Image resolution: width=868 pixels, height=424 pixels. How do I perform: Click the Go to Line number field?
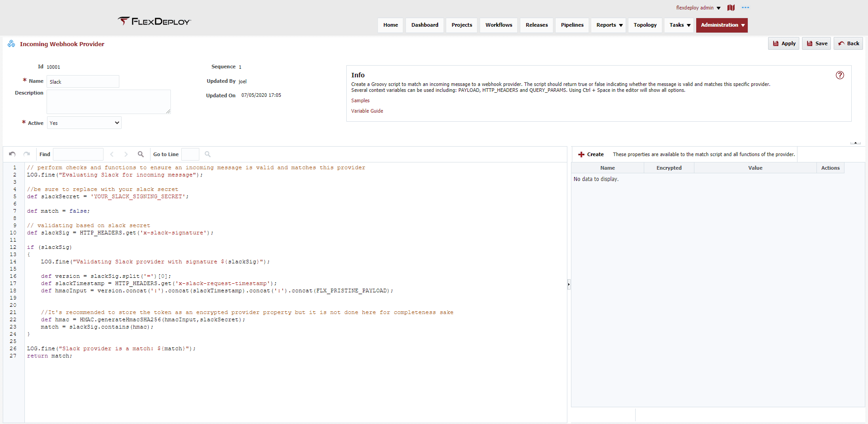(190, 154)
